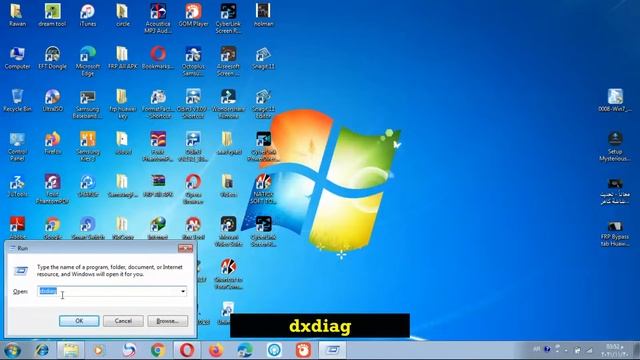Select the Firefox desktop shortcut

(x=52, y=143)
